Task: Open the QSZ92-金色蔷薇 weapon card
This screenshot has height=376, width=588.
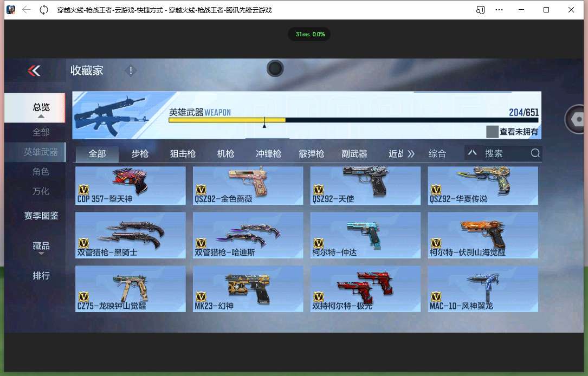Action: point(248,186)
